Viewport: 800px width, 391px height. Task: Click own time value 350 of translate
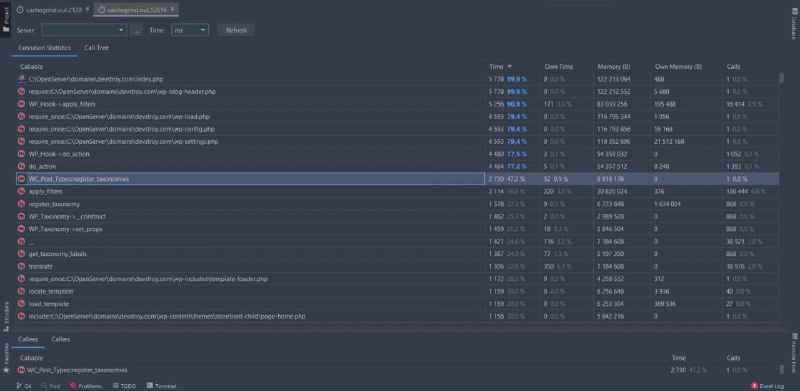548,266
